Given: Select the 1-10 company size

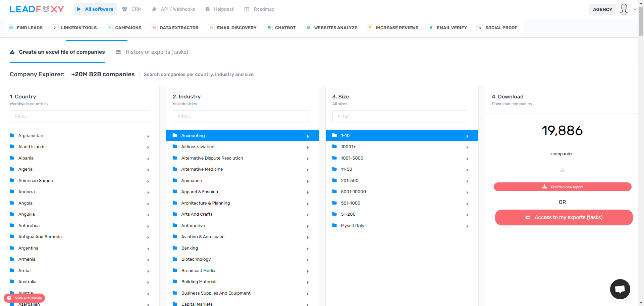Looking at the screenshot, I should pyautogui.click(x=402, y=135).
